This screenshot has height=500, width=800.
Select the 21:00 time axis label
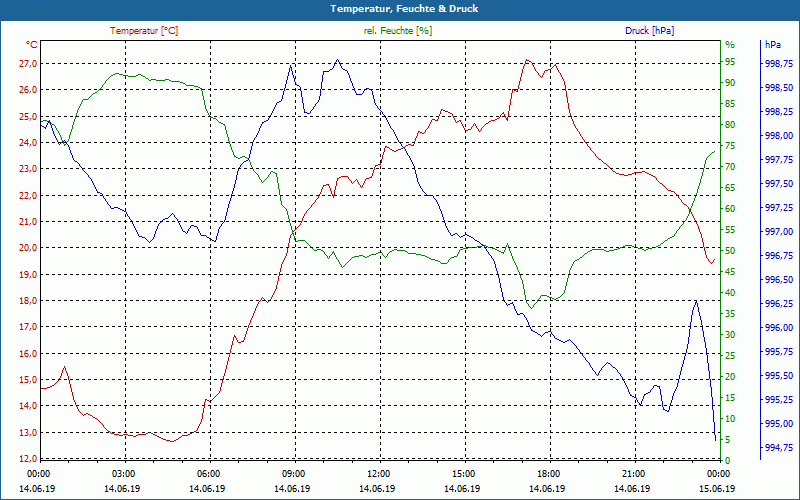pos(633,473)
